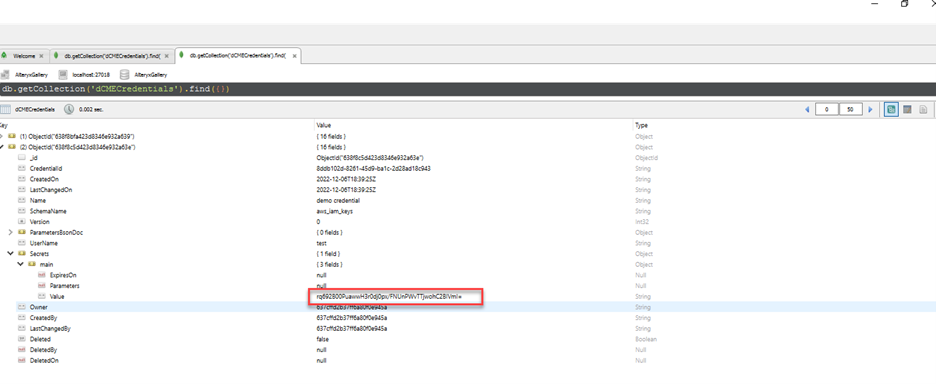
Task: Click the CredentialId value starting with 8ddb102d
Action: click(x=374, y=168)
